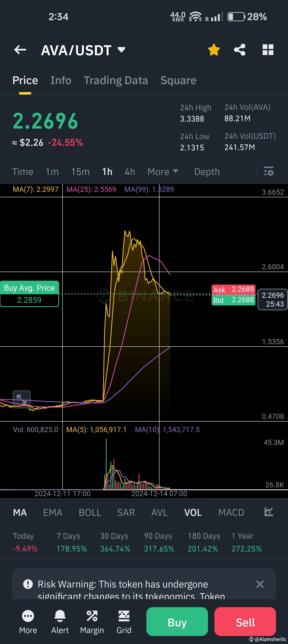This screenshot has height=644, width=288.
Task: Tap the 180 Days 201.42% performance
Action: point(204,542)
